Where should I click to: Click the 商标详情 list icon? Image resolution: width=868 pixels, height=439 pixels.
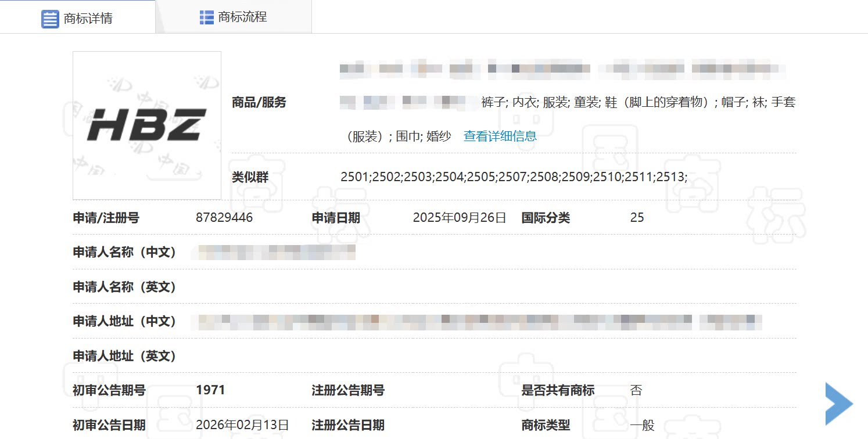50,19
